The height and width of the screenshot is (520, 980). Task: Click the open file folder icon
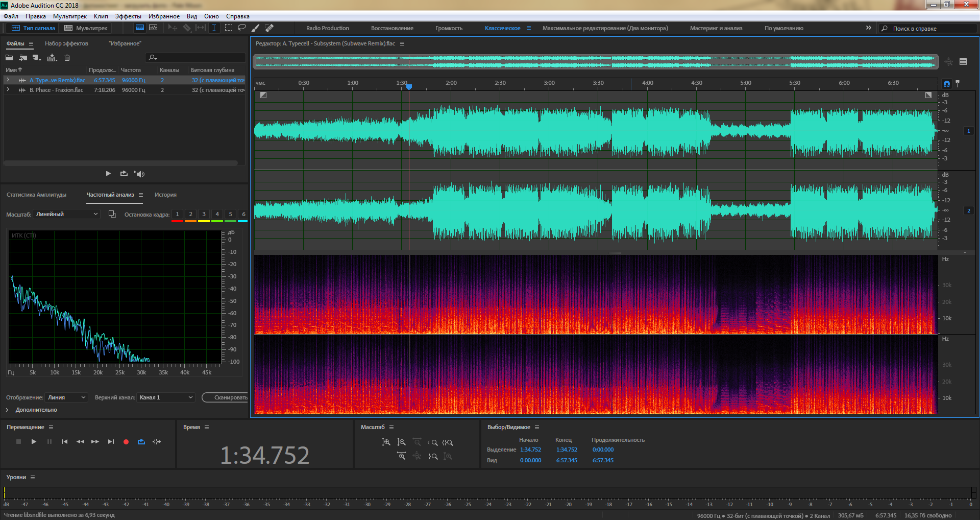[x=9, y=58]
